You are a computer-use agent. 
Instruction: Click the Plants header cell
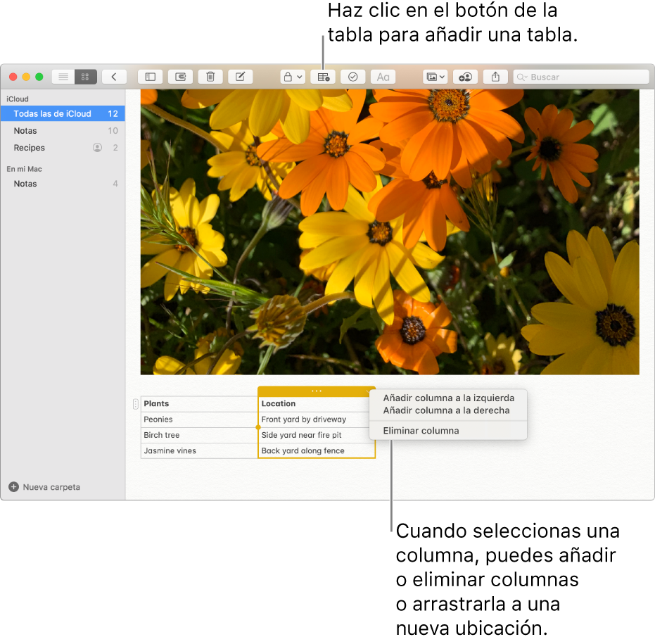coord(199,404)
